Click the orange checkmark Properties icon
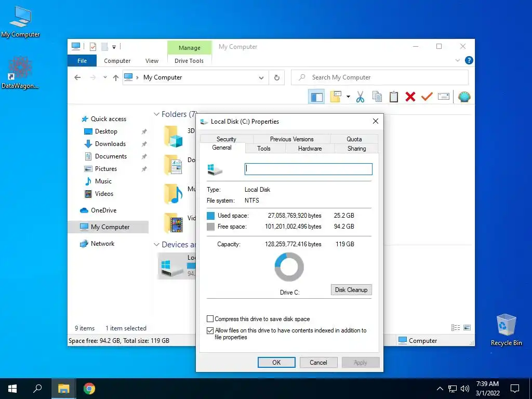This screenshot has width=532, height=399. (427, 97)
